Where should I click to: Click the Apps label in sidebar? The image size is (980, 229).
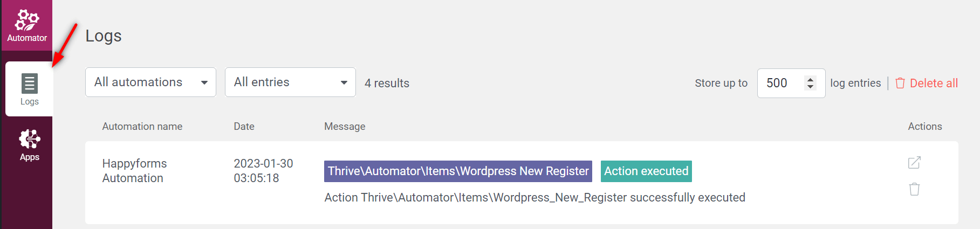30,157
